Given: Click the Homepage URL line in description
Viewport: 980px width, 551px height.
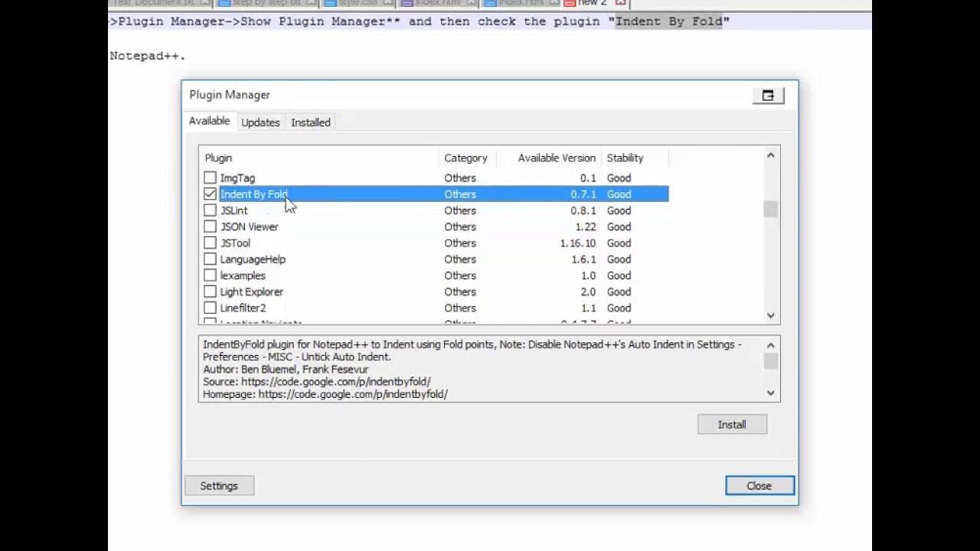Looking at the screenshot, I should pos(325,394).
